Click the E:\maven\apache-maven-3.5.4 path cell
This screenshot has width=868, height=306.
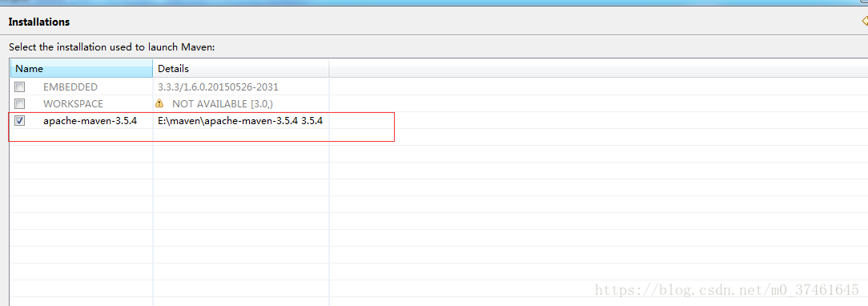[240, 120]
